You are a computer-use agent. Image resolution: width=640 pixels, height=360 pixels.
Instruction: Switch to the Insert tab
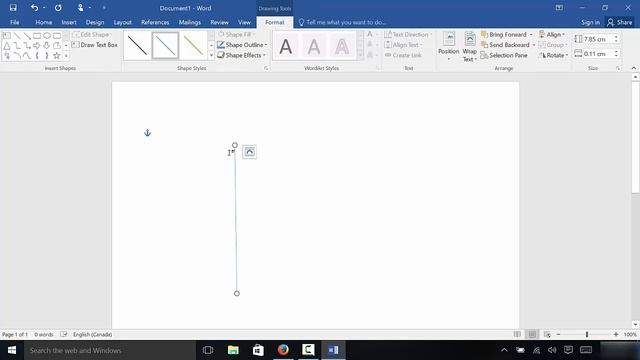(x=69, y=22)
